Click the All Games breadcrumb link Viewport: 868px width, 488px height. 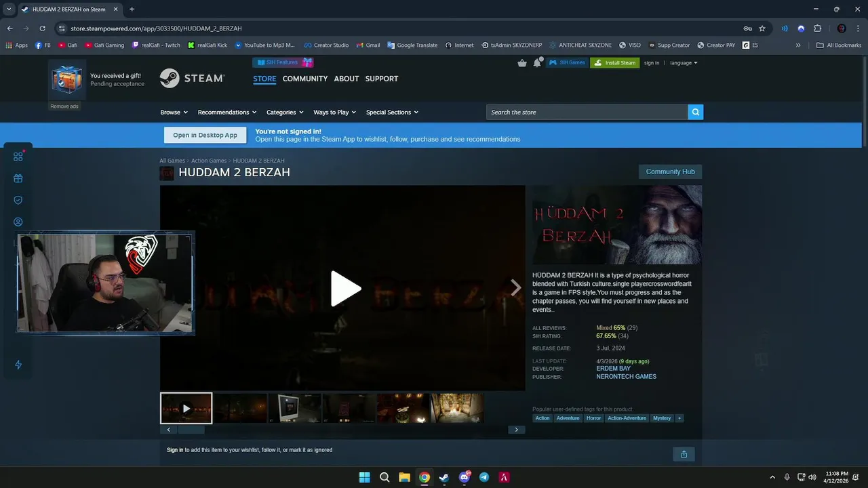coord(172,161)
